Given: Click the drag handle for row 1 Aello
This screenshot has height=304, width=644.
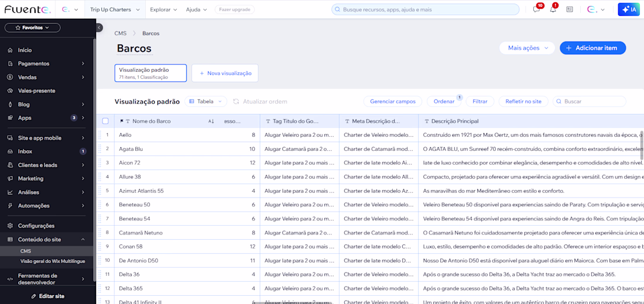Looking at the screenshot, I should [x=100, y=134].
